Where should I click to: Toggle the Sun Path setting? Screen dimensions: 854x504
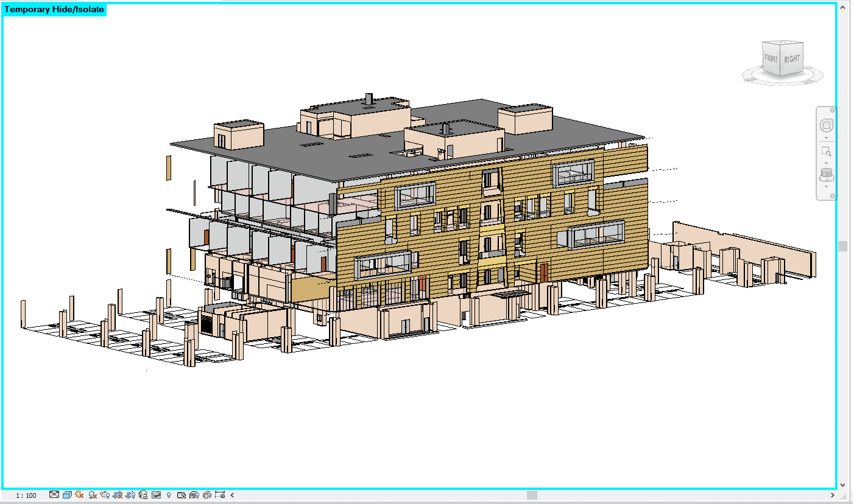point(79,495)
